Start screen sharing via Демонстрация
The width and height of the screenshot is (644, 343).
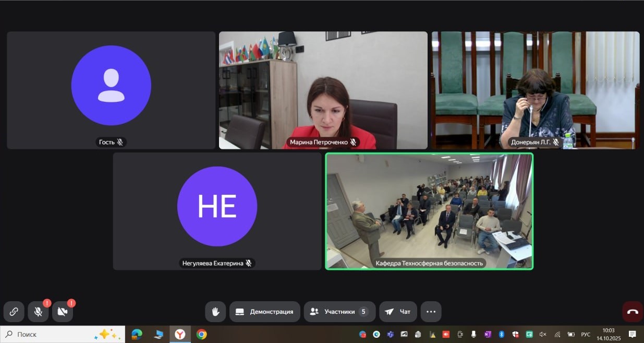click(x=265, y=312)
